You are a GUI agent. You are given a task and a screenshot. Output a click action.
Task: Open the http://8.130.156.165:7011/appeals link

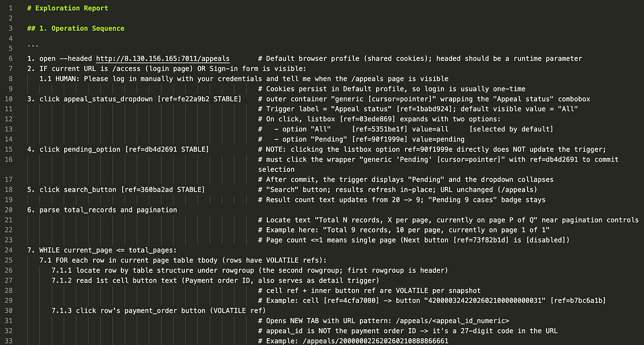click(163, 58)
